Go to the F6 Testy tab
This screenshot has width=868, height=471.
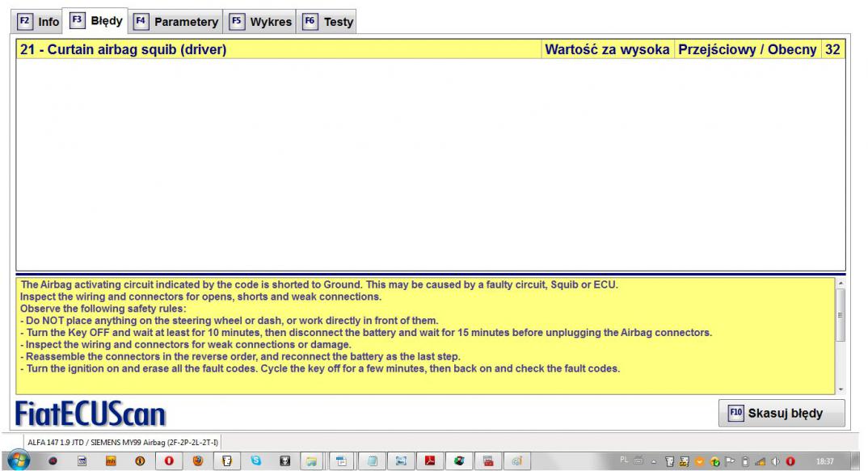[x=327, y=22]
